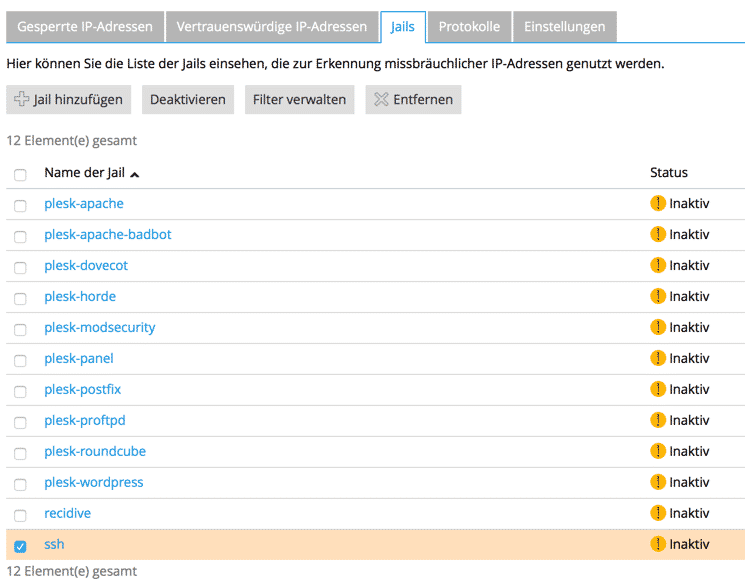This screenshot has height=586, width=745.
Task: Open the plesk-apache-badbot jail link
Action: coord(108,234)
